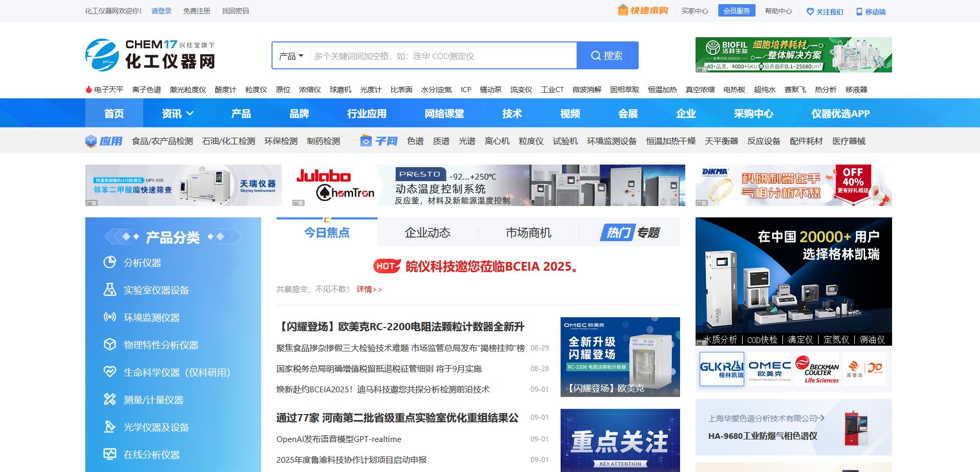Go to 首页 in the navigation bar
Image resolution: width=980 pixels, height=472 pixels.
point(114,113)
